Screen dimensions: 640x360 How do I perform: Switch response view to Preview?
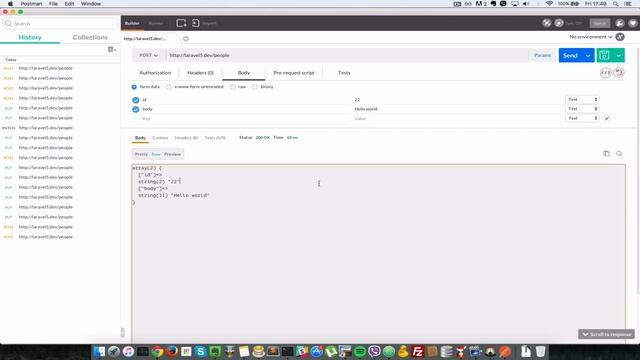[x=172, y=154]
